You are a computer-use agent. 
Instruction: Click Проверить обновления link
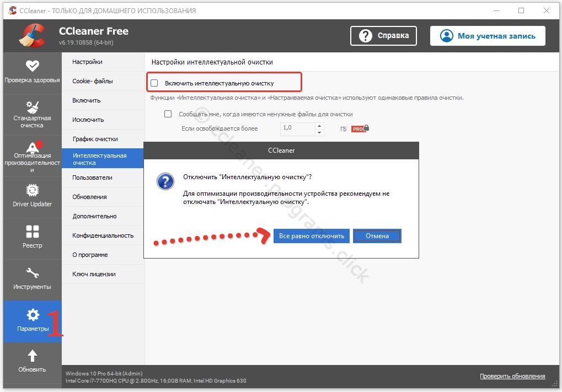pos(512,376)
